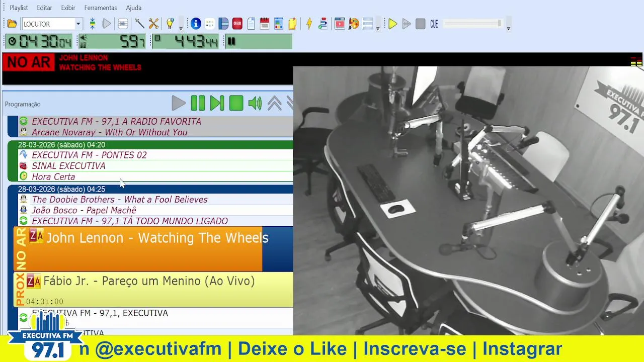644x362 pixels.
Task: Open the document page icon
Action: [251, 24]
